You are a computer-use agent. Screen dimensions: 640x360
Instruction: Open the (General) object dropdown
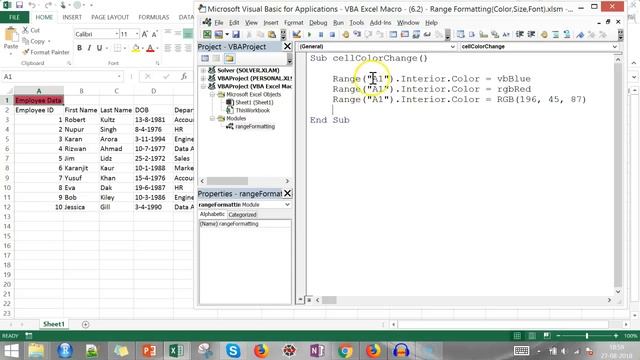click(453, 47)
